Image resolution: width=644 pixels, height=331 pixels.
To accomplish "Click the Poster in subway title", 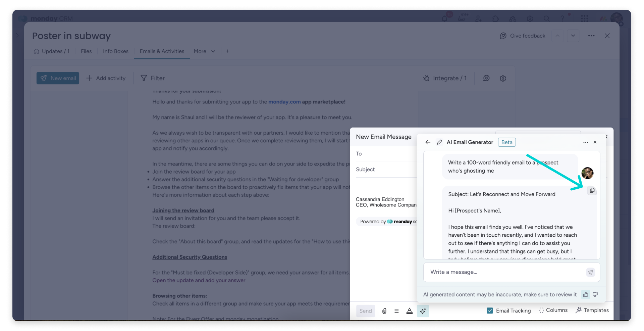I will (x=71, y=36).
